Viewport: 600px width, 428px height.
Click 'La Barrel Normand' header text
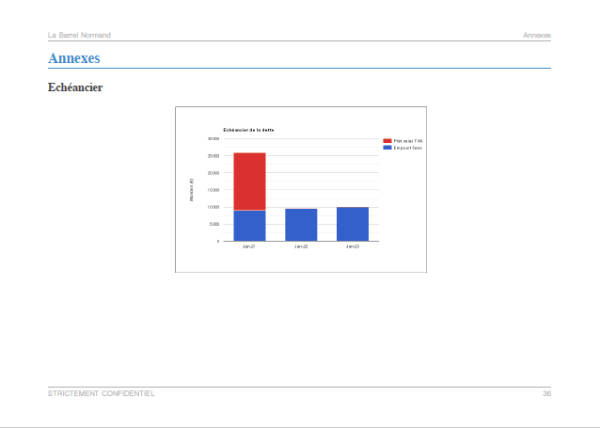click(x=79, y=35)
